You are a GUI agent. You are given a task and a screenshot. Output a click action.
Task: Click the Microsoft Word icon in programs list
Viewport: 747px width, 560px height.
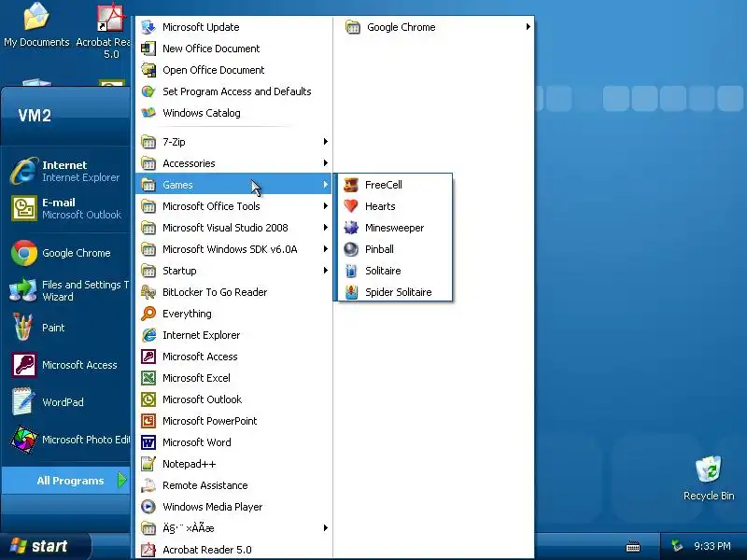pyautogui.click(x=148, y=442)
